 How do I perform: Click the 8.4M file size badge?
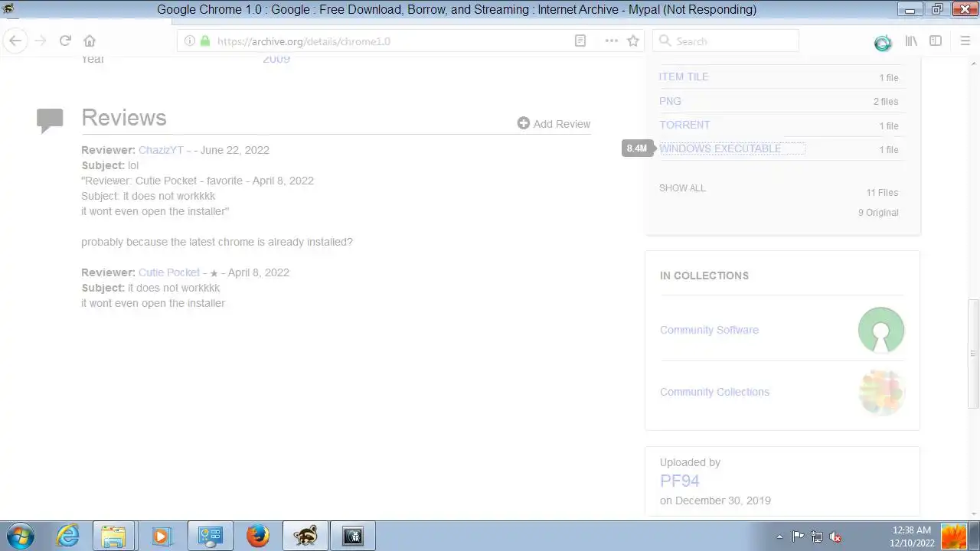coord(636,148)
